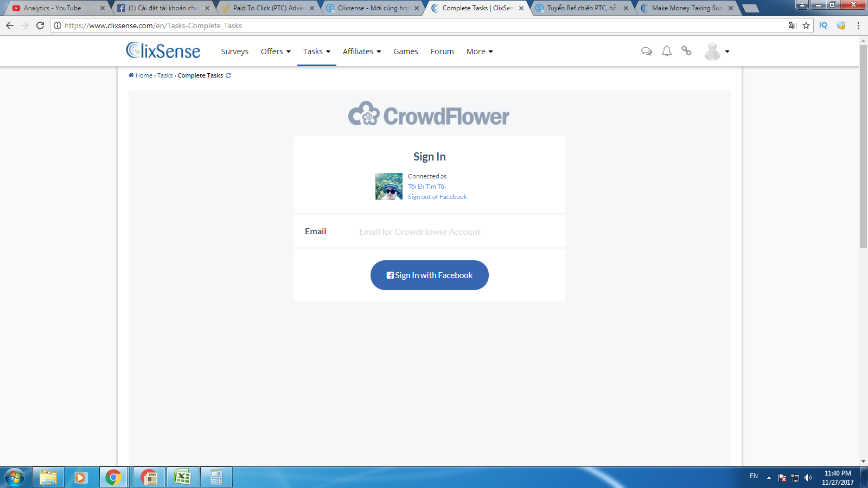
Task: Show hidden system tray icons
Action: (x=769, y=478)
